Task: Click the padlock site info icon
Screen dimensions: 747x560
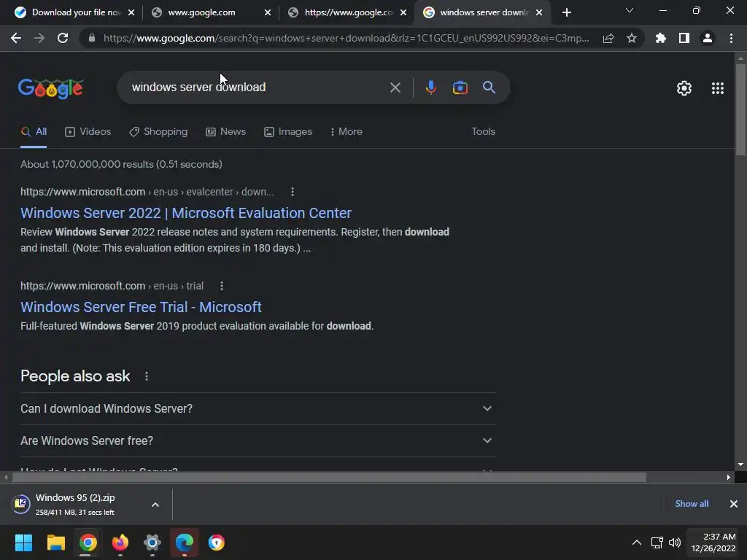Action: pos(92,38)
